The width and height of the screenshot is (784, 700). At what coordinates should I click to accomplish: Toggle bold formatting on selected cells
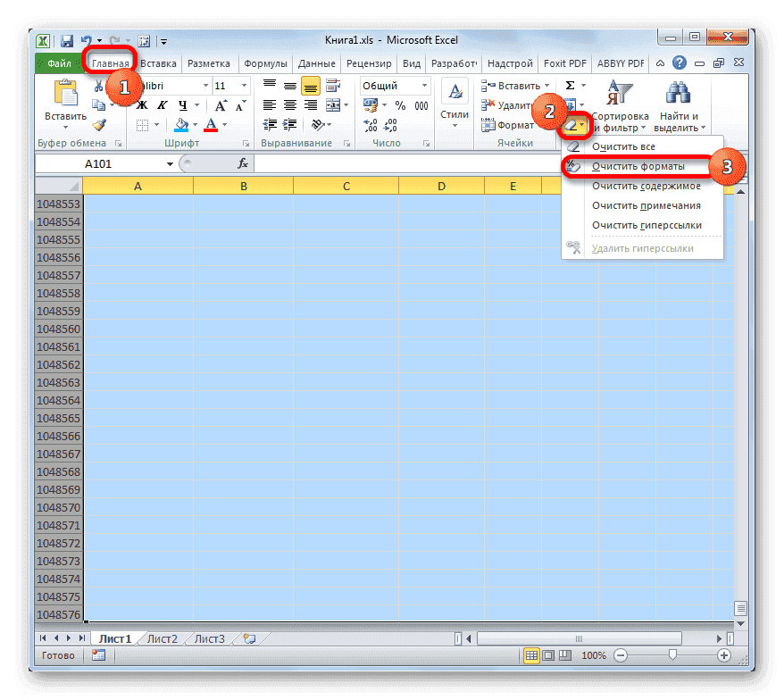pyautogui.click(x=143, y=105)
